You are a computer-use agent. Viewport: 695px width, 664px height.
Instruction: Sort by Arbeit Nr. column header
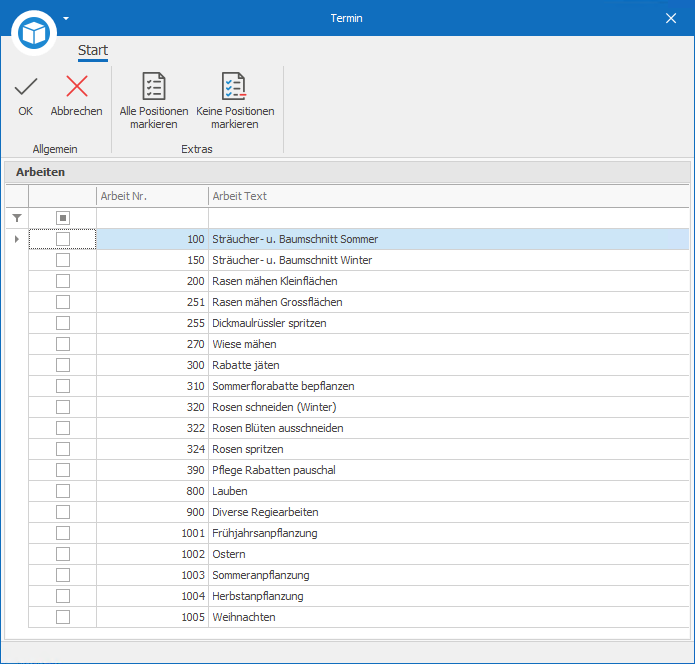152,196
